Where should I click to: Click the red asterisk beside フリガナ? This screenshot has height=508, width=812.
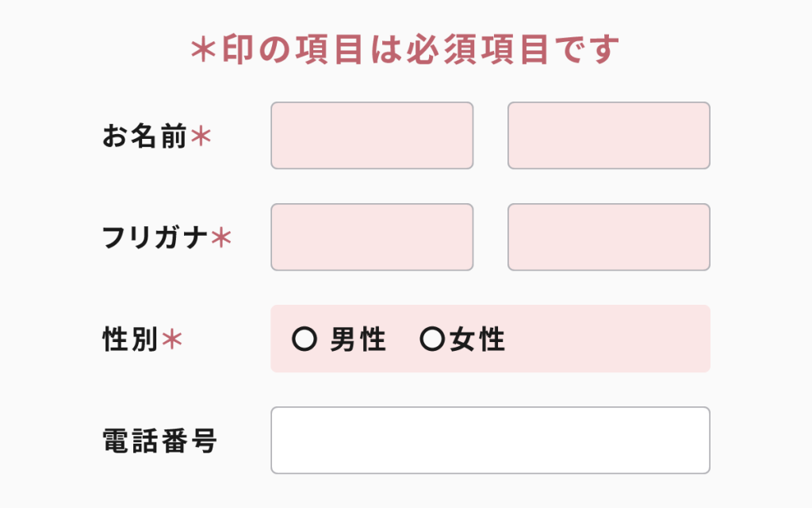(x=221, y=237)
